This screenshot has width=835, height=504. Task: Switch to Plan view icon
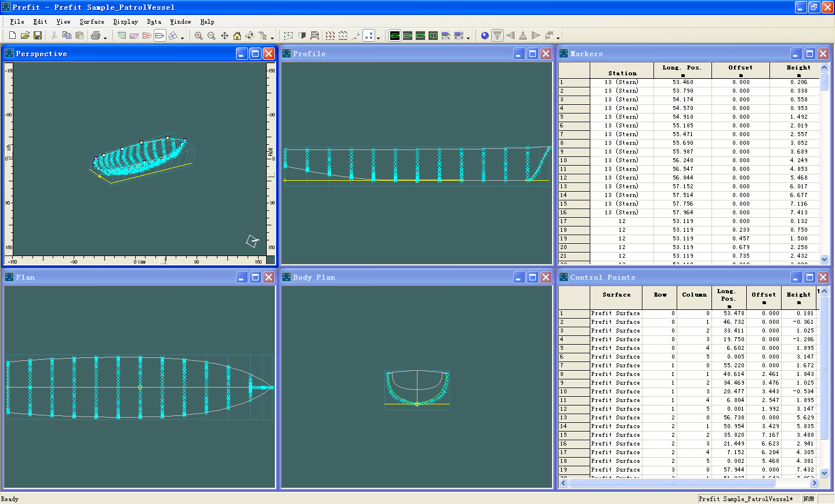pos(147,35)
